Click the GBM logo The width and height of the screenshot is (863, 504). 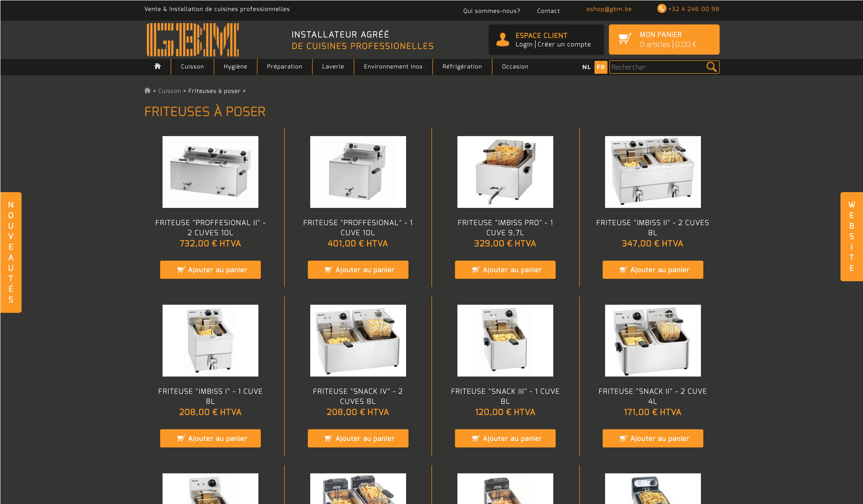pyautogui.click(x=193, y=40)
